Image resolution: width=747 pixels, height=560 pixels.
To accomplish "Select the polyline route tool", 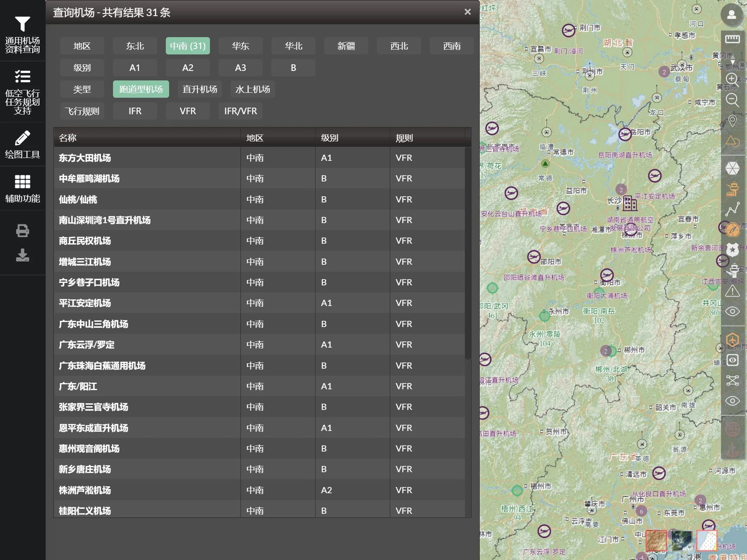I will (x=733, y=209).
